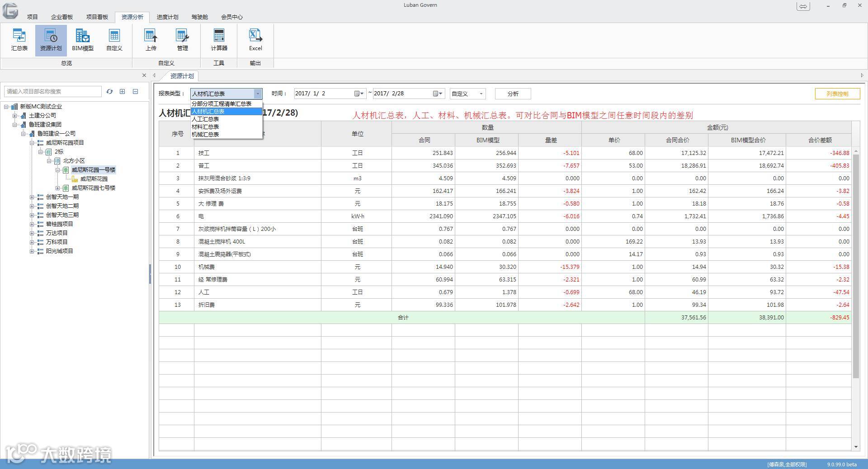
Task: Click the 自定义 table icon in 总览 group
Action: 114,40
